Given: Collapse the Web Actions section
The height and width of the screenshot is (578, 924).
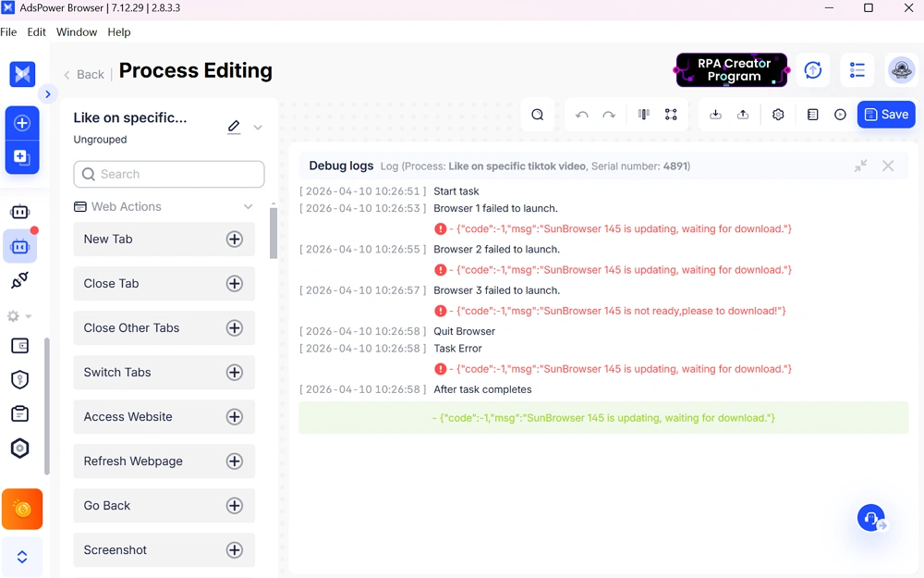Looking at the screenshot, I should tap(248, 207).
